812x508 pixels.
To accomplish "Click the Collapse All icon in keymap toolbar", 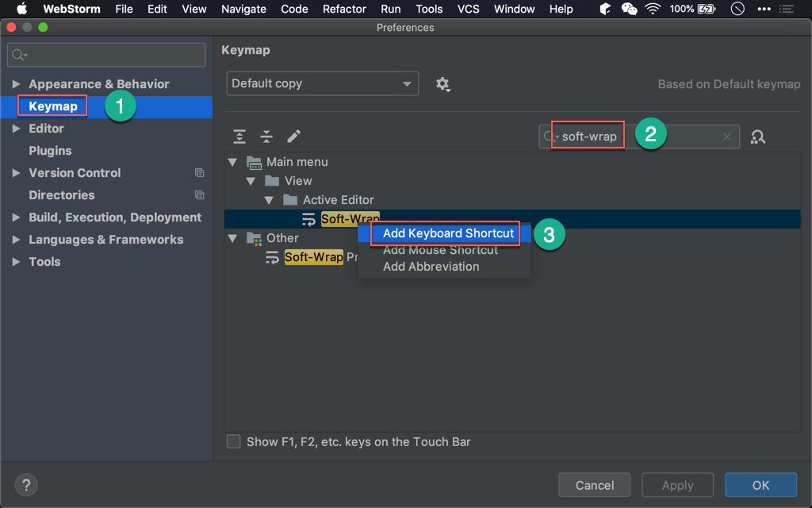I will (266, 137).
